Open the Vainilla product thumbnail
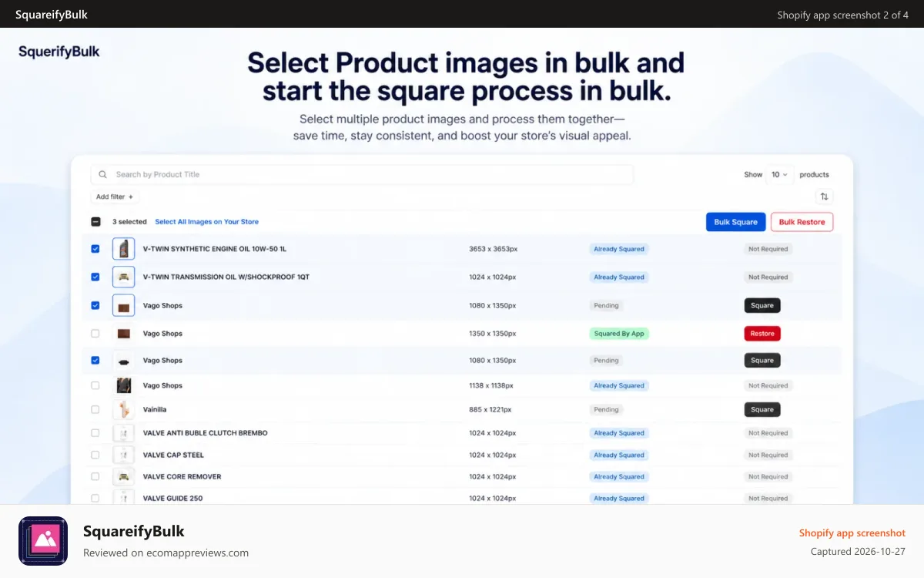 tap(123, 409)
